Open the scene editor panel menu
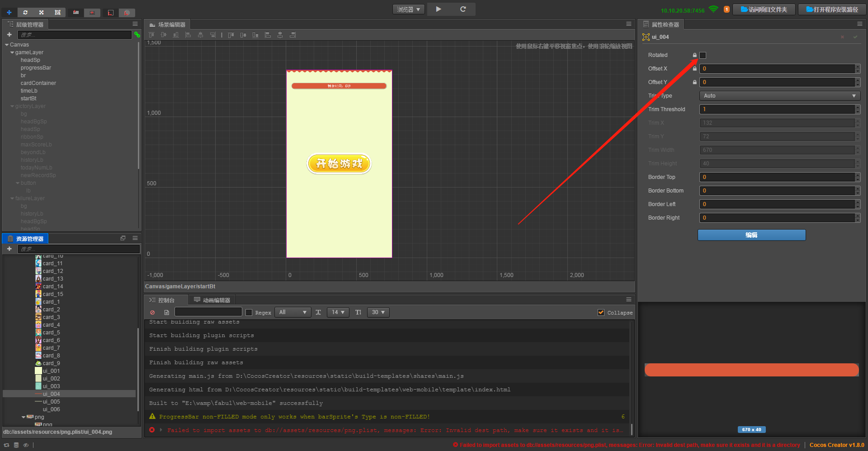Image resolution: width=868 pixels, height=451 pixels. [628, 24]
